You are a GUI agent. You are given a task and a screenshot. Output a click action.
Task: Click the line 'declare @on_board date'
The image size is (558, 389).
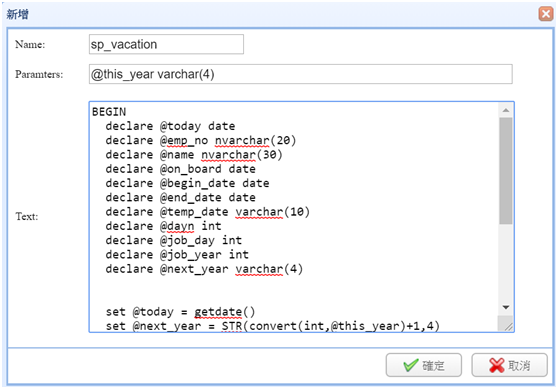(180, 169)
